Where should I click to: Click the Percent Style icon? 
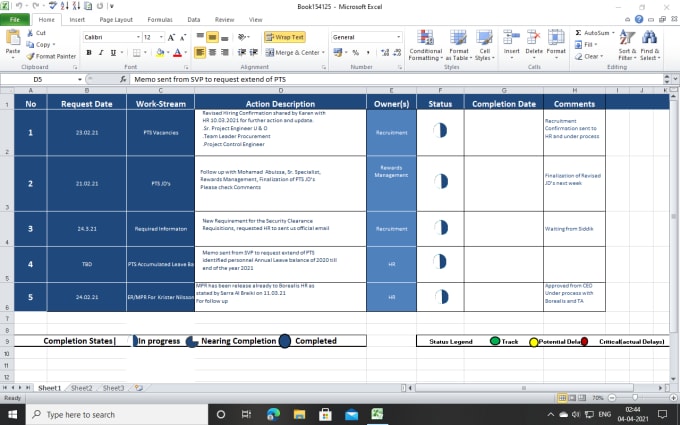(356, 52)
